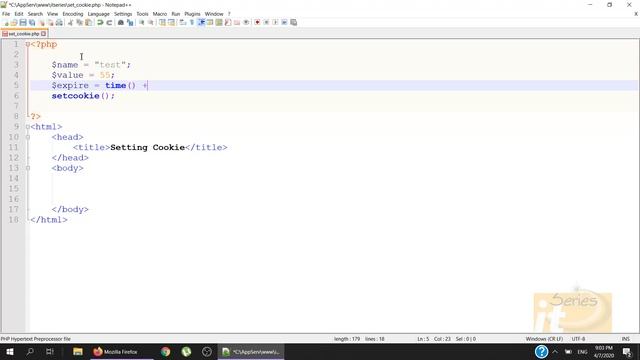Screen dimensions: 640x360
Task: Open the Language menu
Action: (98, 14)
